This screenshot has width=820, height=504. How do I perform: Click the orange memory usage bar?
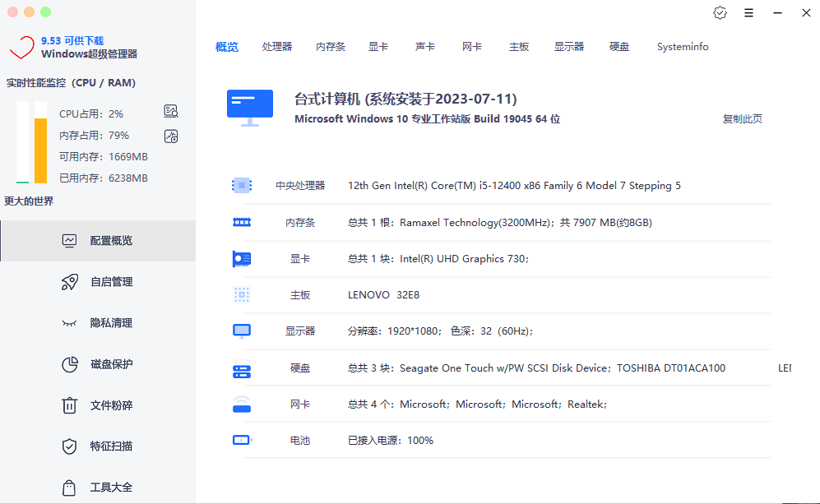[x=40, y=150]
